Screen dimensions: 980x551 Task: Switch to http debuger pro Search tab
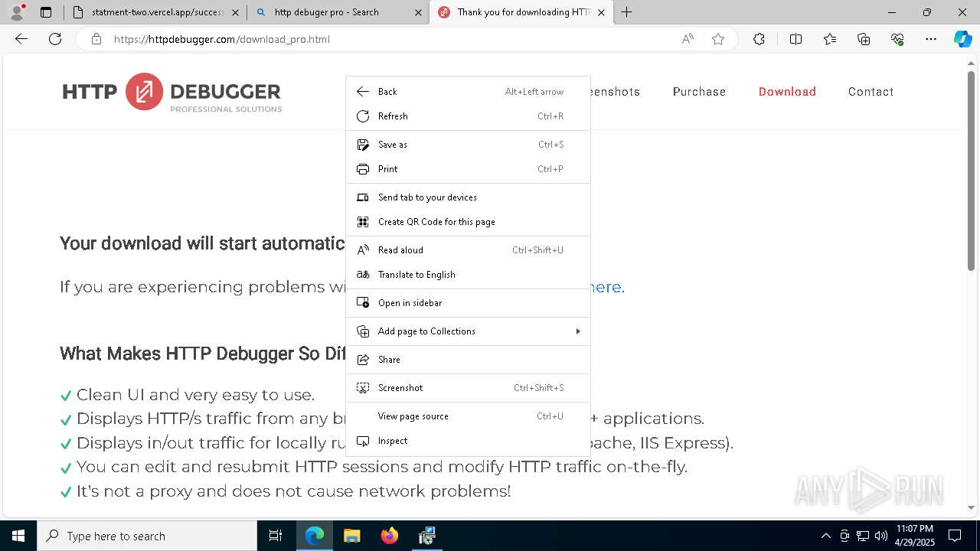(x=338, y=12)
